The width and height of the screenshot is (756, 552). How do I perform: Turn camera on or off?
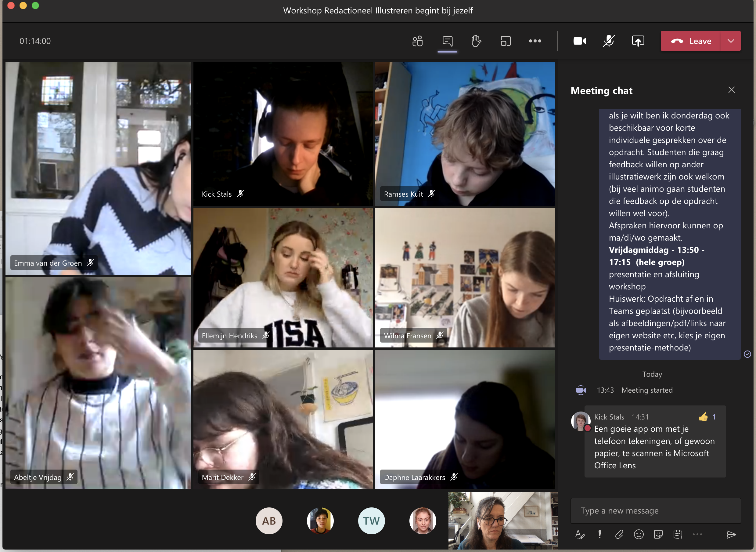tap(580, 41)
